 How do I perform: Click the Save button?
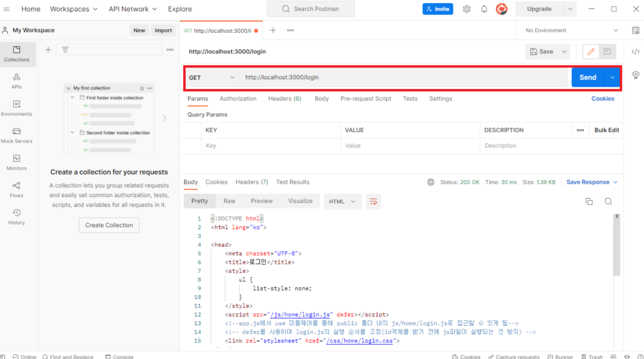tap(541, 52)
